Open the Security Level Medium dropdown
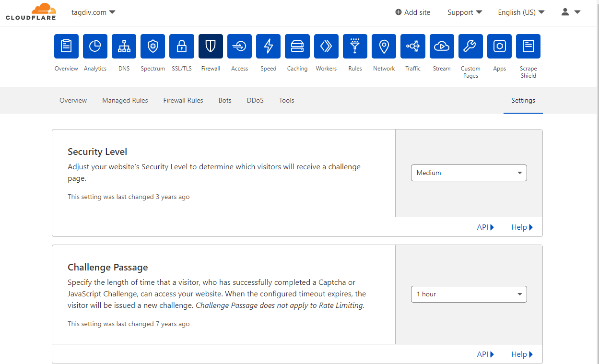The height and width of the screenshot is (364, 599). 469,173
